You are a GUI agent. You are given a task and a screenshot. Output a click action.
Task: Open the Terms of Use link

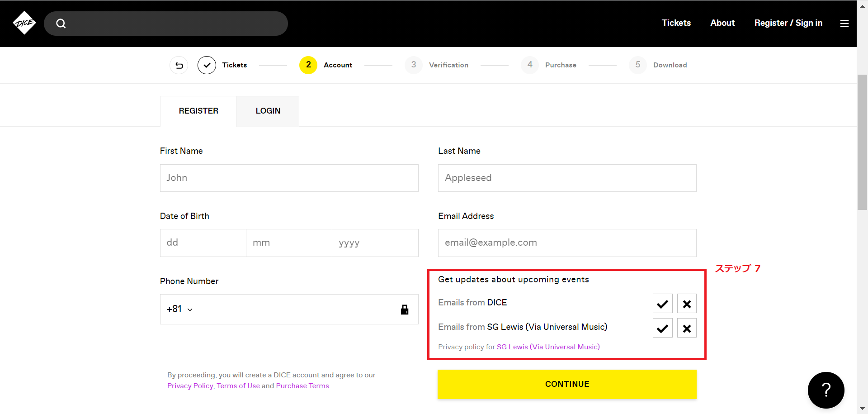238,386
